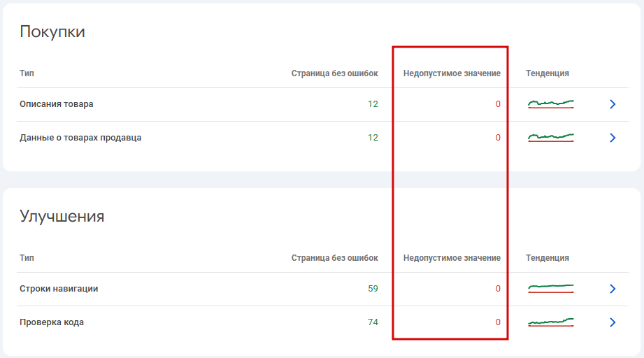Click Тенденция header in Улучшения table
This screenshot has height=358, width=644.
coord(547,258)
